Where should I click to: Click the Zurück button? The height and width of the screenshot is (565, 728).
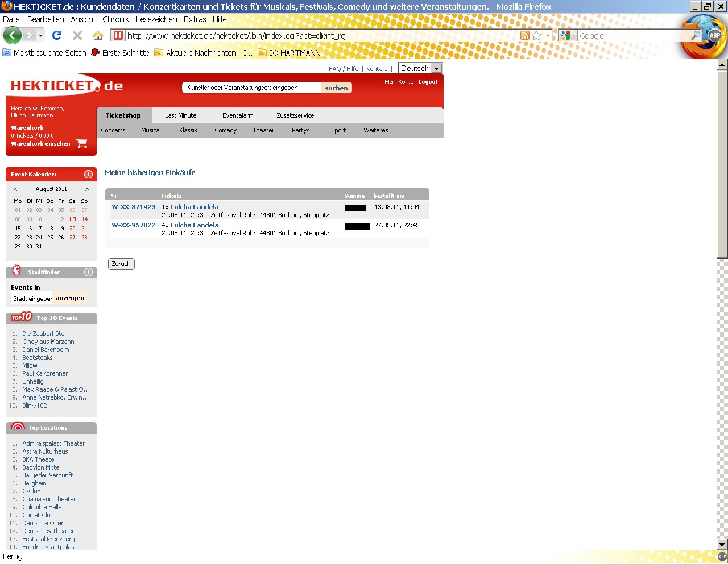121,264
